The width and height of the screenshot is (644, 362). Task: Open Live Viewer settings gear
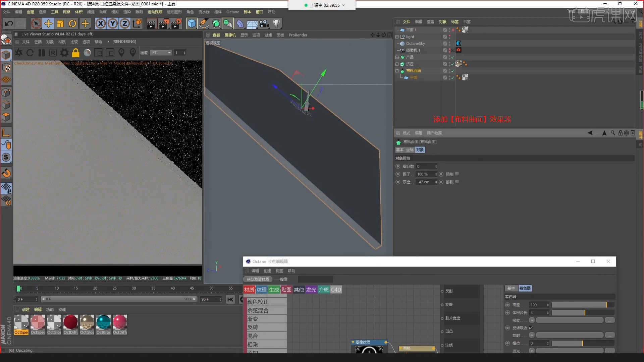(64, 53)
